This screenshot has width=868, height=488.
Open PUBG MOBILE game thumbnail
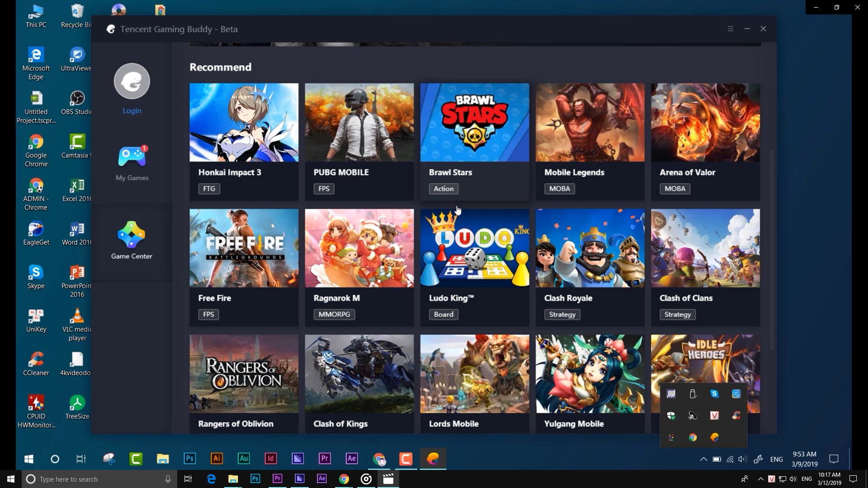coord(359,122)
